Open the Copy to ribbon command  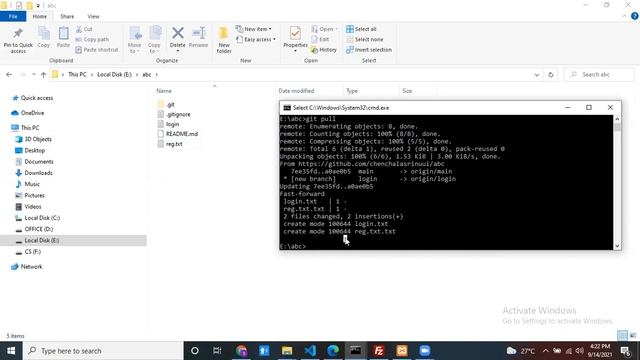click(154, 40)
